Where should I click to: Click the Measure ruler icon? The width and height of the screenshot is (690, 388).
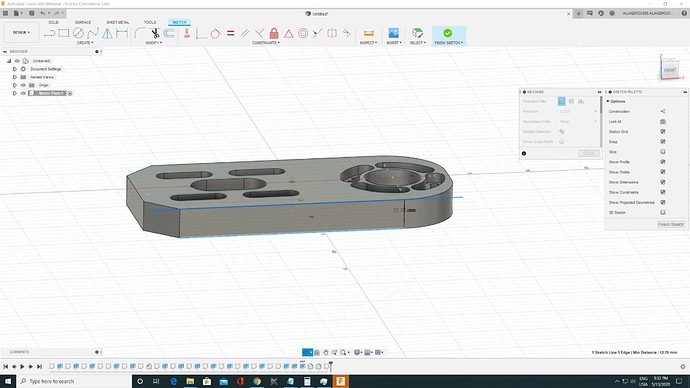coord(369,33)
